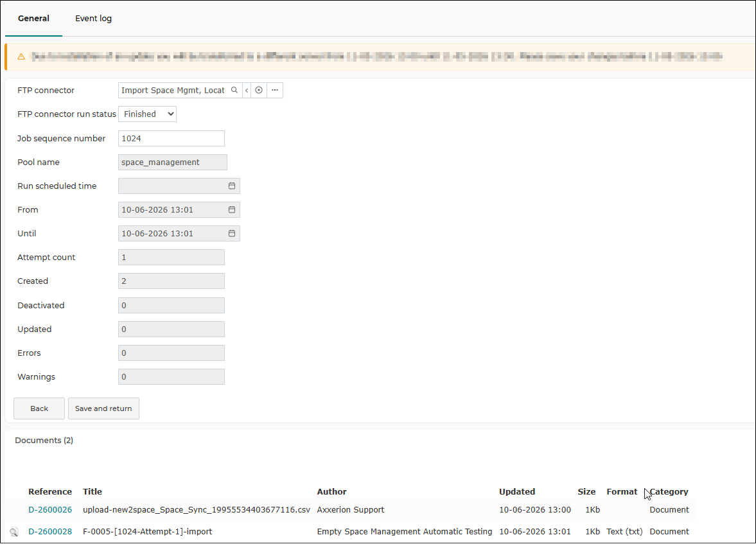The width and height of the screenshot is (756, 544).
Task: Click the Category column header
Action: click(x=669, y=492)
